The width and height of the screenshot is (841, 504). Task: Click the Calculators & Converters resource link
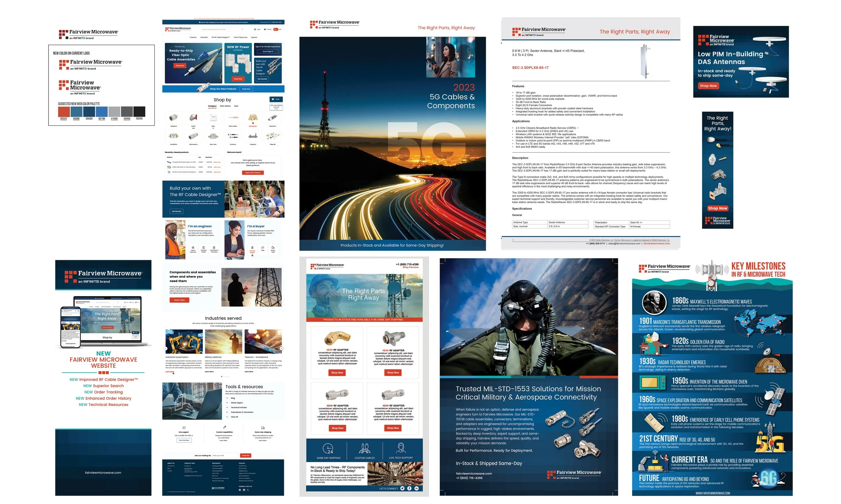[x=242, y=412]
